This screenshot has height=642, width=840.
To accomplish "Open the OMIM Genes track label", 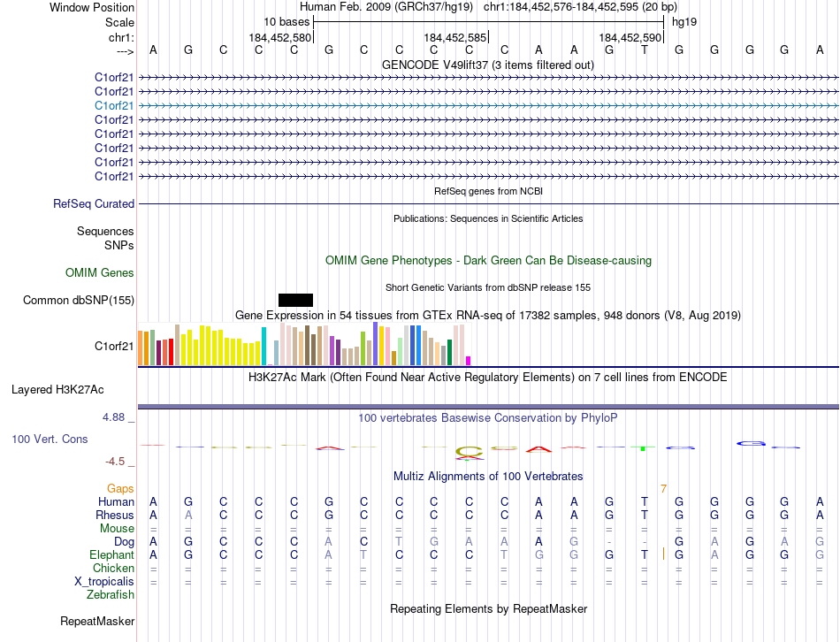I will coord(100,272).
